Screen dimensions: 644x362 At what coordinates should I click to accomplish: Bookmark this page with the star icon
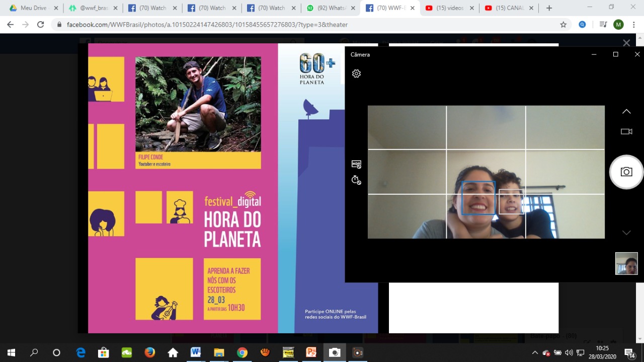point(563,24)
